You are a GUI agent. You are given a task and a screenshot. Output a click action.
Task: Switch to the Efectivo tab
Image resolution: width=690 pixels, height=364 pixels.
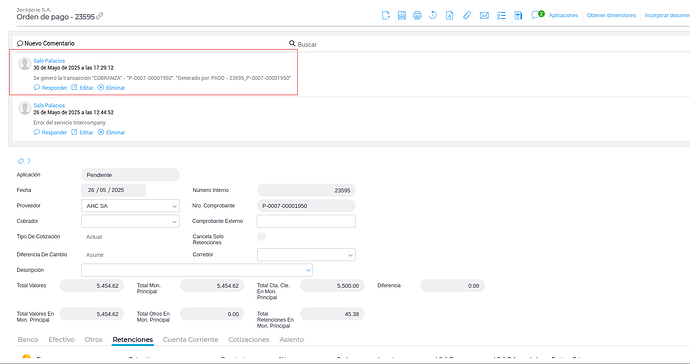click(61, 339)
